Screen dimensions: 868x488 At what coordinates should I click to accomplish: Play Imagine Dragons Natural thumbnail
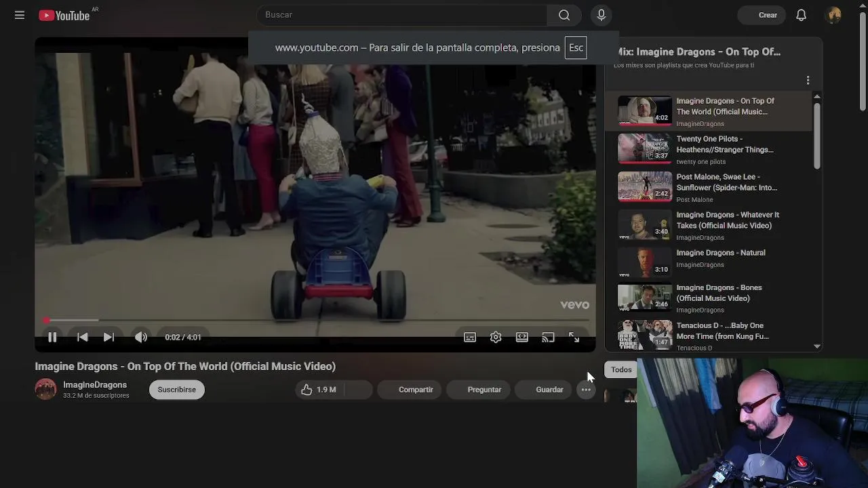click(x=644, y=262)
